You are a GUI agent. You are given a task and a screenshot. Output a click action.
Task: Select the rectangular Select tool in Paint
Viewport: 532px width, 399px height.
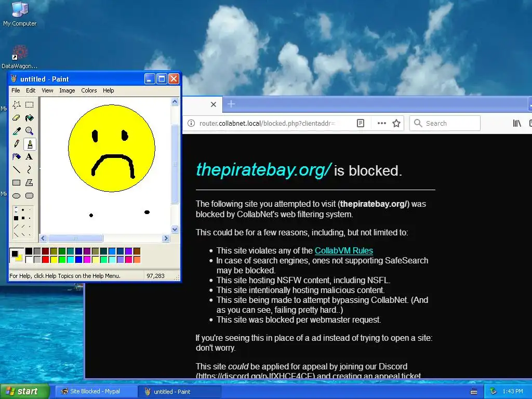click(x=30, y=105)
